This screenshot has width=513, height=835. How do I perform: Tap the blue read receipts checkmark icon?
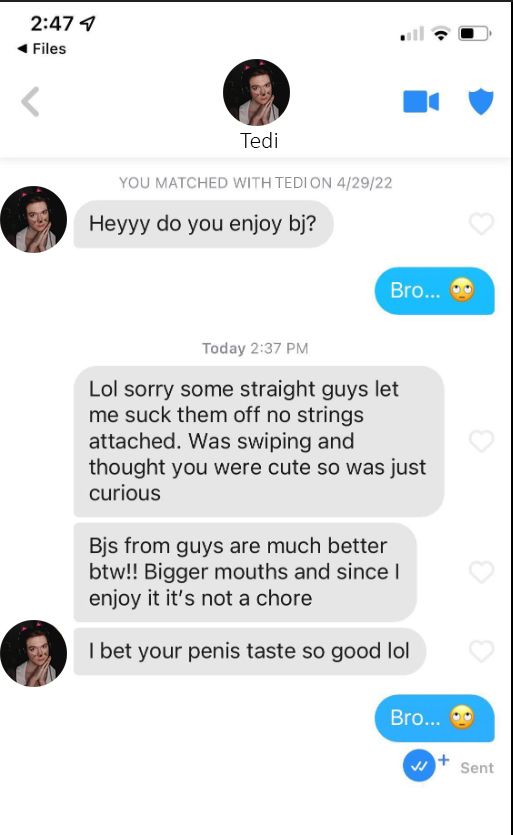click(x=419, y=766)
